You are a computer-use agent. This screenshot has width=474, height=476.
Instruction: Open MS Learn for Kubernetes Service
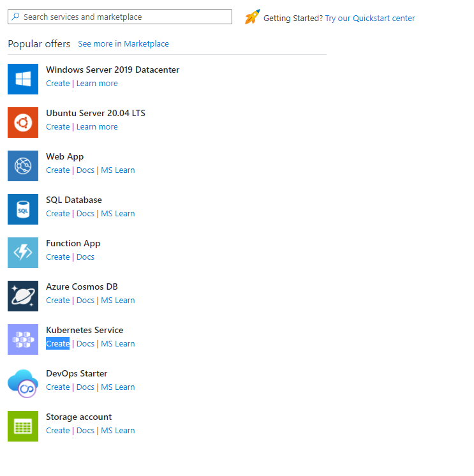point(118,344)
